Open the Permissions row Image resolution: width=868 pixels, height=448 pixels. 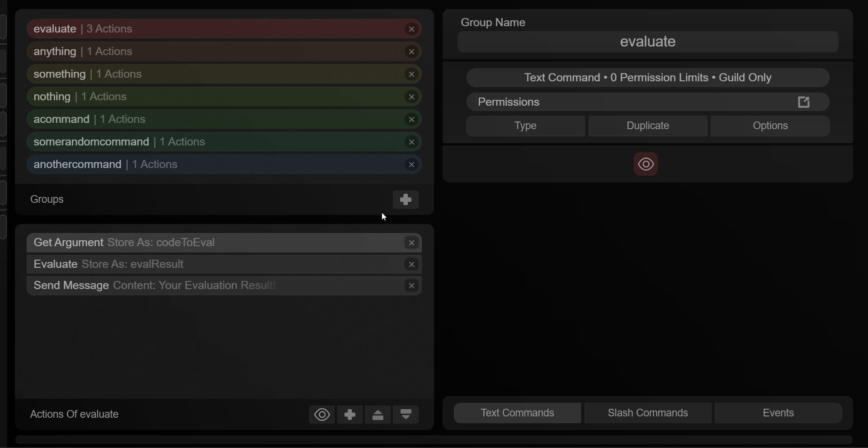coord(648,102)
